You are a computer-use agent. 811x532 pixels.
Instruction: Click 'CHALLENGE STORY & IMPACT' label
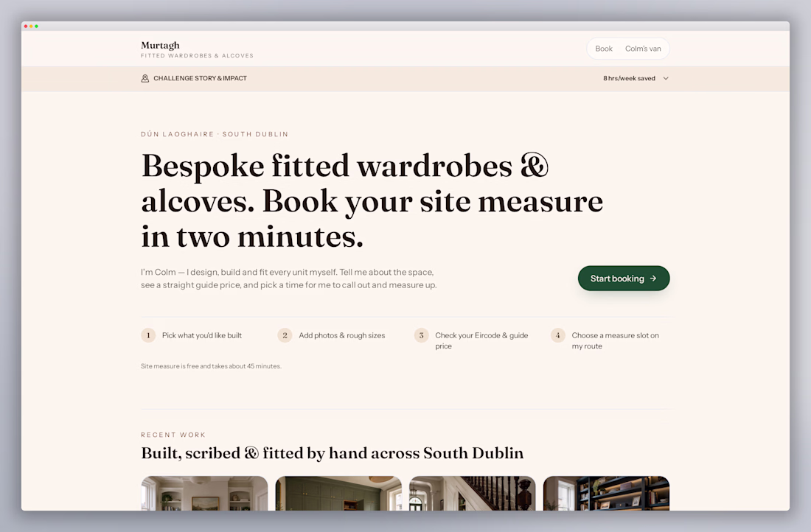coord(200,78)
